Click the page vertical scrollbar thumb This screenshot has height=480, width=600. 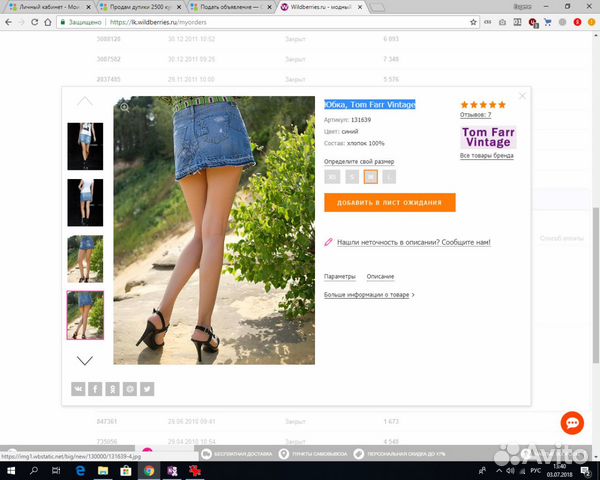(595, 285)
